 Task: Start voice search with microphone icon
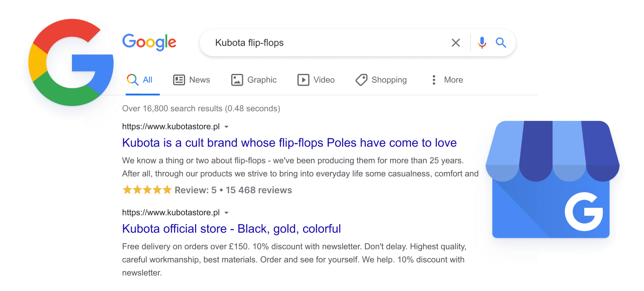coord(482,43)
